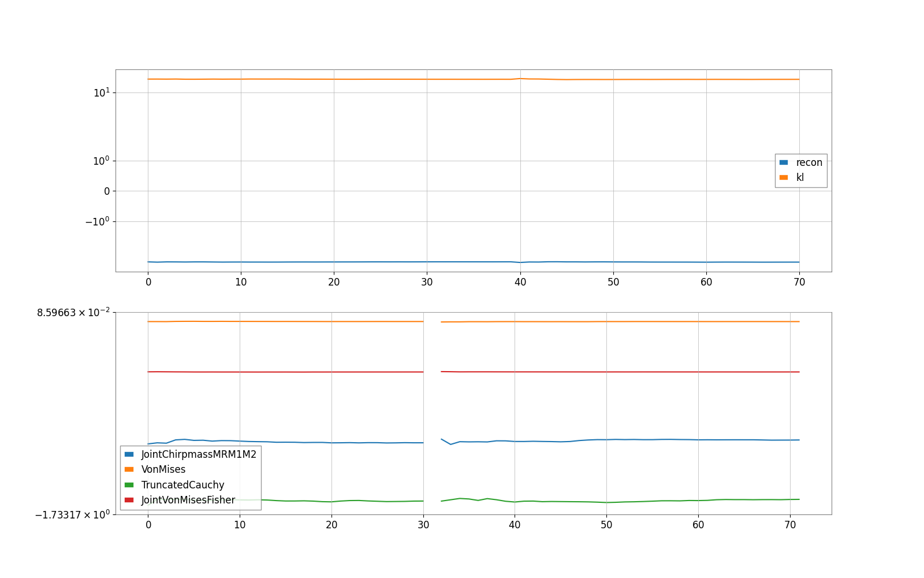Click x-axis tick 70 in bottom plot
This screenshot has height=578, width=924.
click(790, 525)
